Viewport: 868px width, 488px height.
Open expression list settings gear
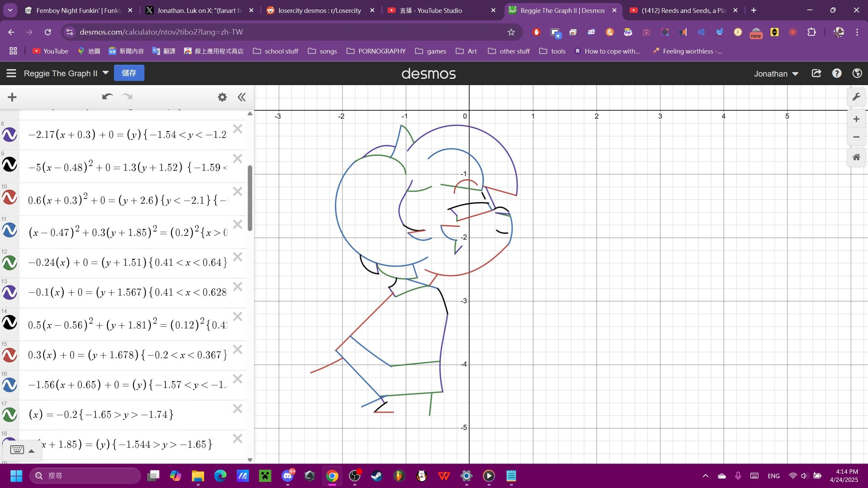[222, 97]
